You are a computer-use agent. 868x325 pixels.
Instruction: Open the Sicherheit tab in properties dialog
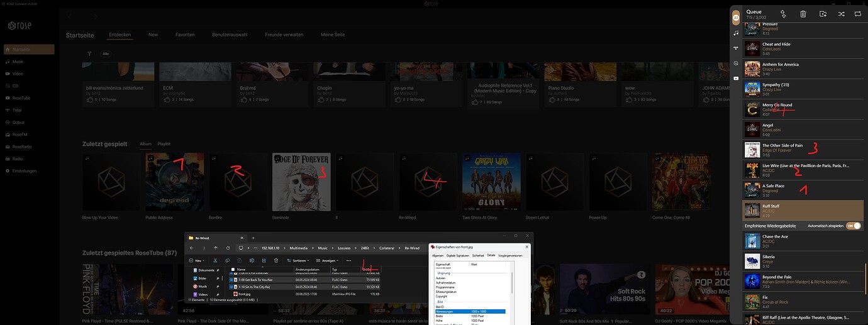click(x=478, y=255)
